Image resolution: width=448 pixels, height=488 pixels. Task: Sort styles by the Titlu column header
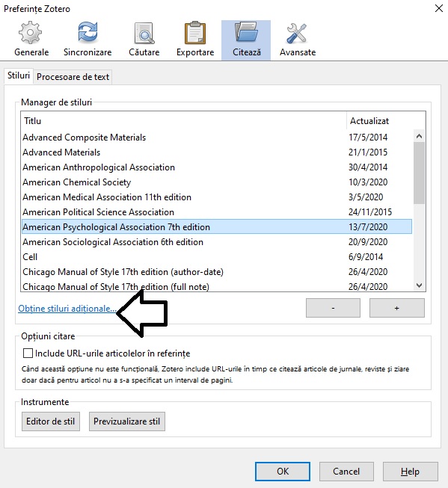183,121
